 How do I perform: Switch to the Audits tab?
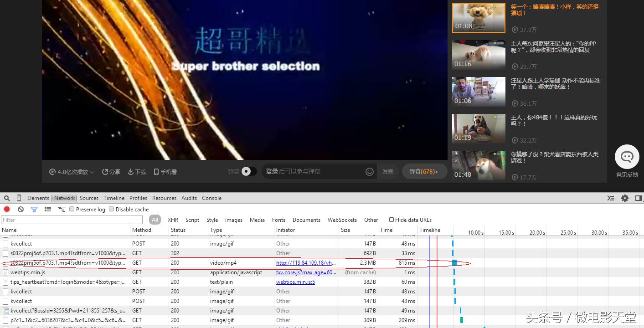(189, 198)
